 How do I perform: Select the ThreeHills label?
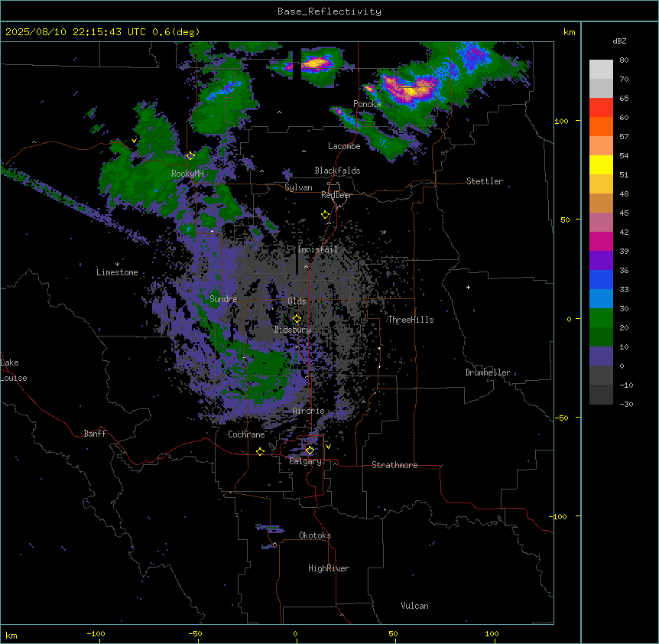click(x=411, y=320)
